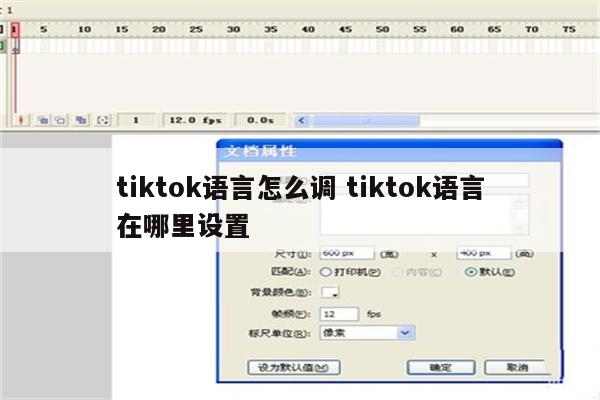Click frame 75 on the timeline ruler
600x400 pixels.
pyautogui.click(x=569, y=29)
